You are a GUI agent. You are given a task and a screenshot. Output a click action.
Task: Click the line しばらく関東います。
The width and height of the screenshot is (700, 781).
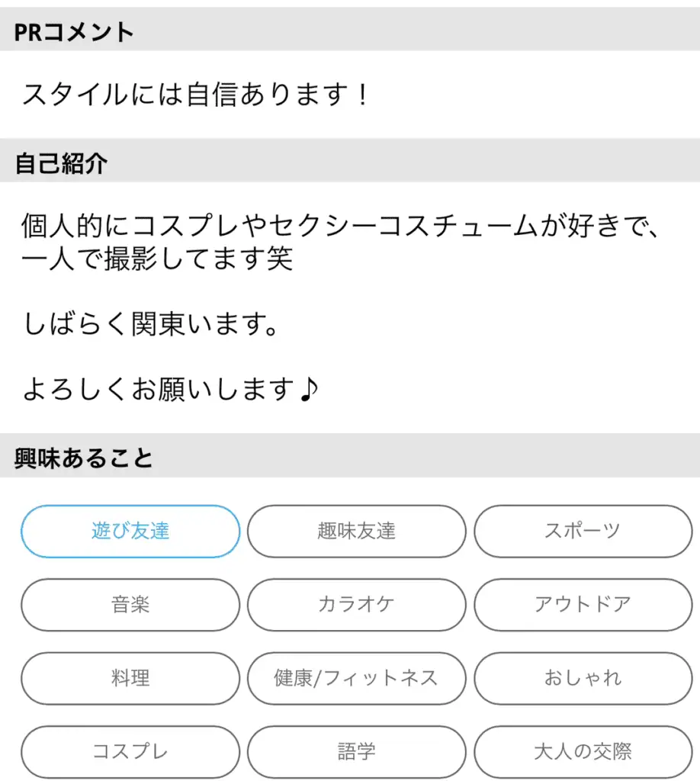click(151, 323)
